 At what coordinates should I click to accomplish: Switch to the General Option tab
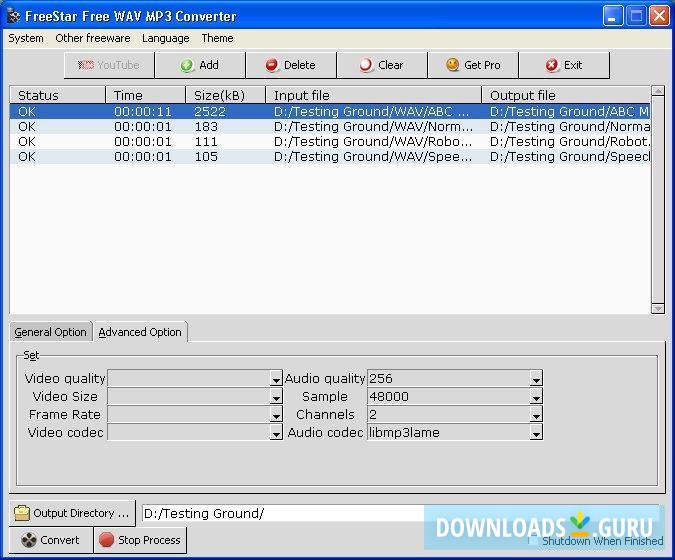point(51,332)
